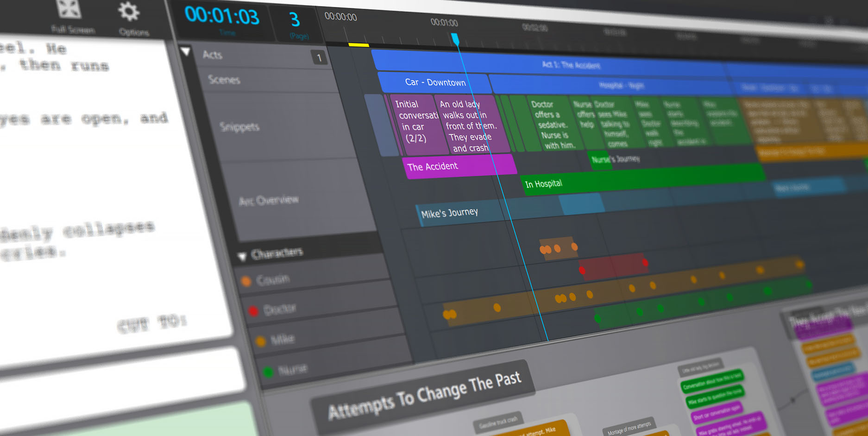Click the yellow marker on timeline ruler
Screen dimensions: 868x436
click(359, 45)
